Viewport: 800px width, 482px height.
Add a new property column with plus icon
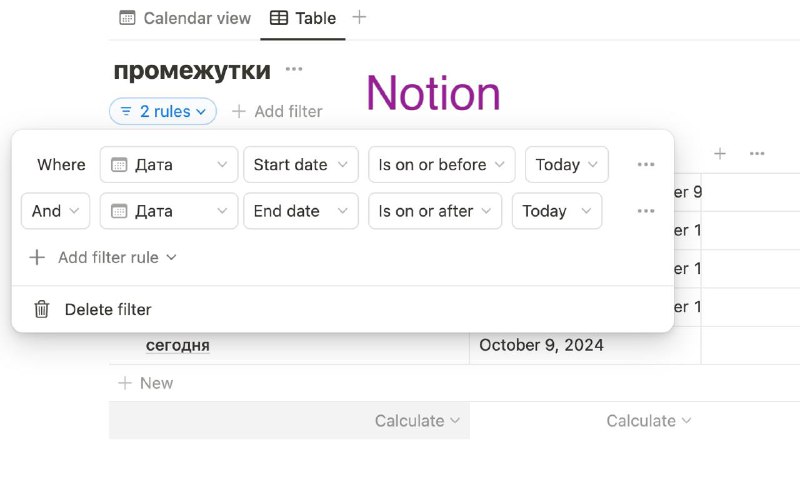tap(720, 154)
